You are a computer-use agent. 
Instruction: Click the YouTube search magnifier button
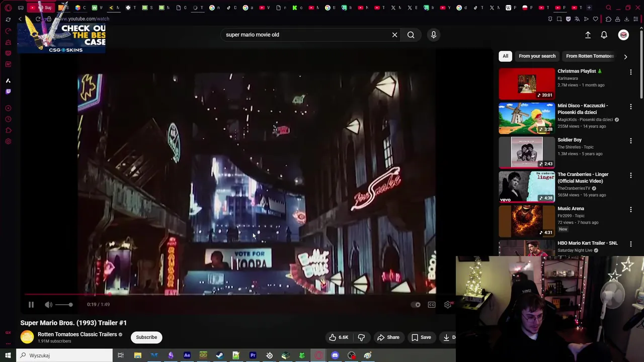click(x=411, y=35)
